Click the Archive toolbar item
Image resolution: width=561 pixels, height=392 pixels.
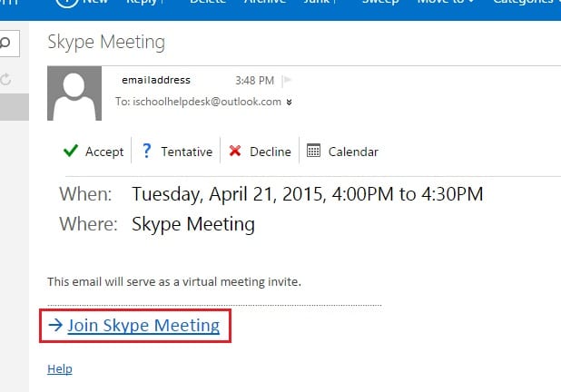(x=265, y=2)
